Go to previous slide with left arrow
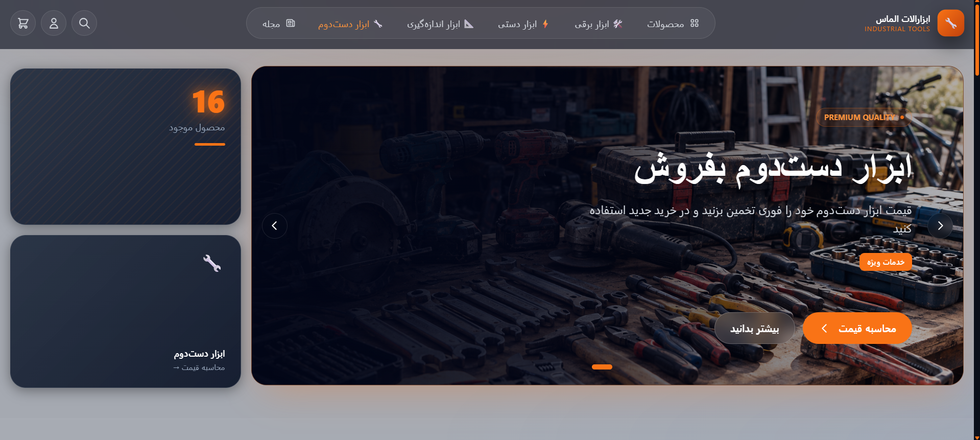 275,226
